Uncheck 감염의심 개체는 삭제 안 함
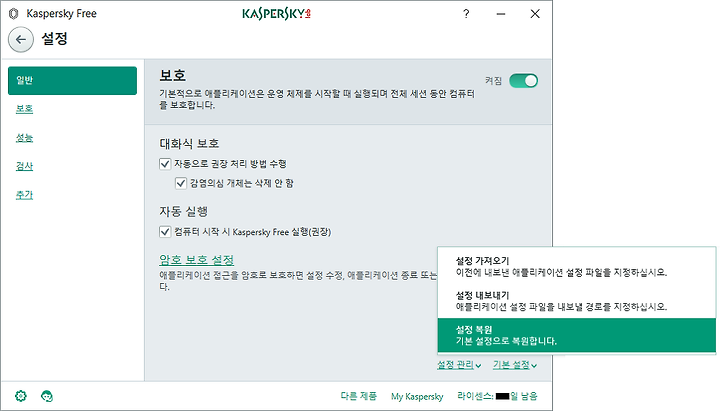720x411 pixels. click(x=181, y=184)
